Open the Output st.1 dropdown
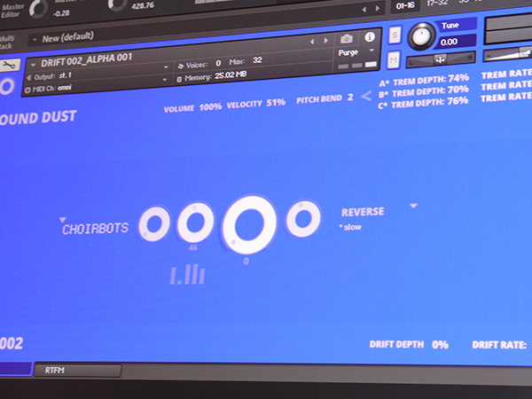This screenshot has width=532, height=399. pos(165,67)
